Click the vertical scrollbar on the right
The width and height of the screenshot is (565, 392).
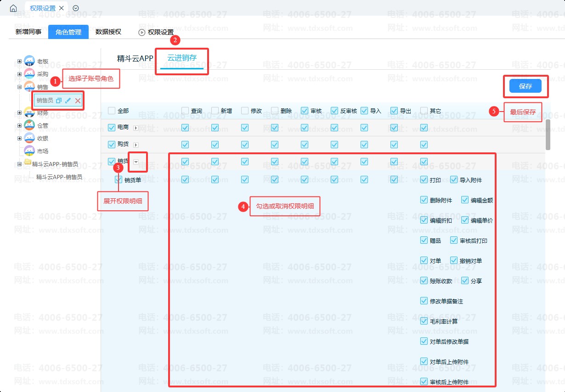(x=548, y=134)
